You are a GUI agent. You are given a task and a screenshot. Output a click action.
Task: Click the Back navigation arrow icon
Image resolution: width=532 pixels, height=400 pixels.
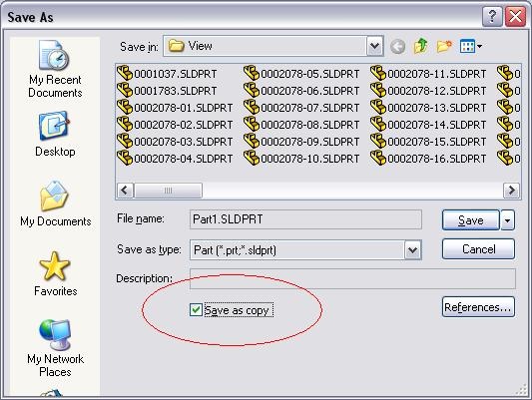coord(397,46)
